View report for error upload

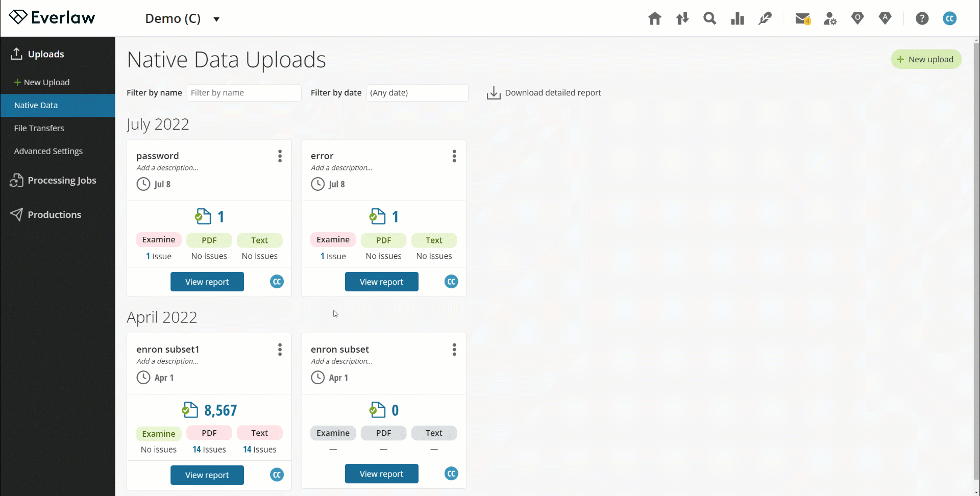382,282
